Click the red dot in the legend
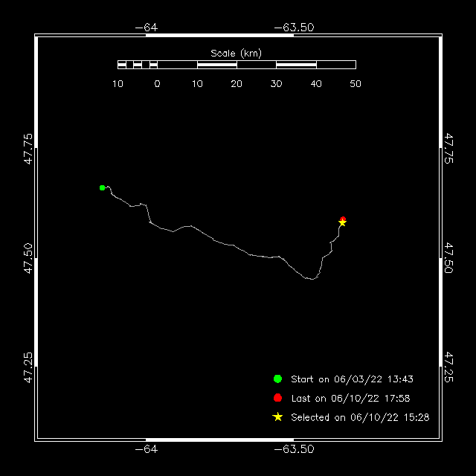Image resolution: width=476 pixels, height=476 pixels. tap(277, 398)
